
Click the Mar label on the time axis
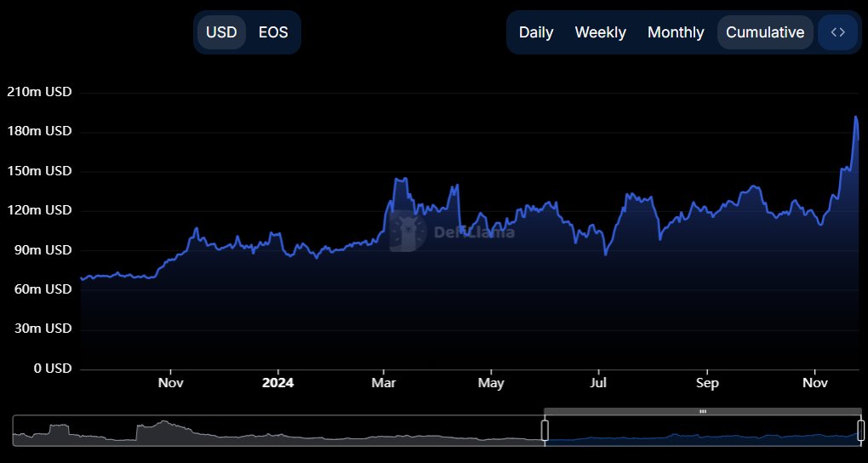point(384,383)
